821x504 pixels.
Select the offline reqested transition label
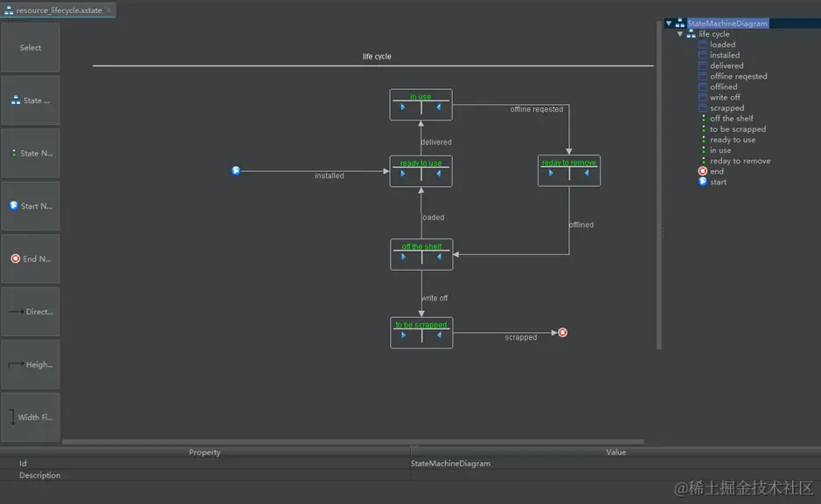(537, 108)
